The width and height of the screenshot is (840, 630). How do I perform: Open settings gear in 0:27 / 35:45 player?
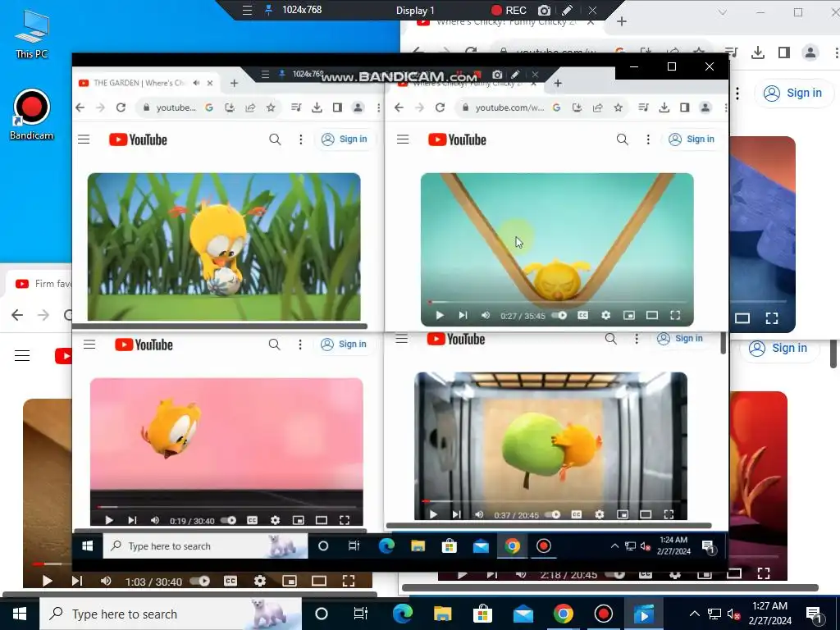605,316
